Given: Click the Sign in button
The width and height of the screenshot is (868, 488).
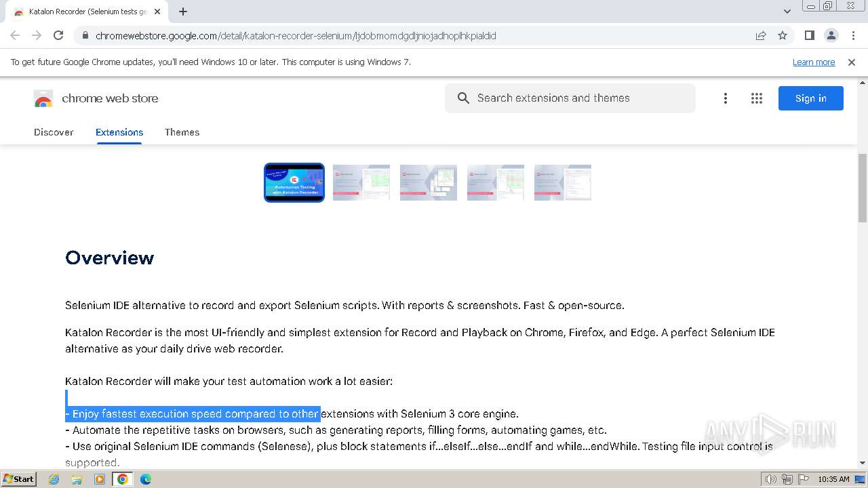Looking at the screenshot, I should pos(811,98).
